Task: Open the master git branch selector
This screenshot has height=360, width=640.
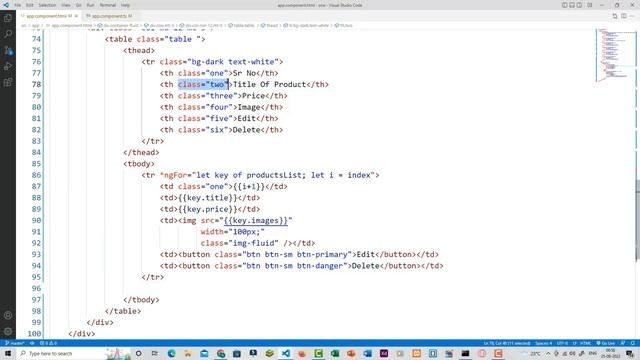Action: (x=15, y=343)
